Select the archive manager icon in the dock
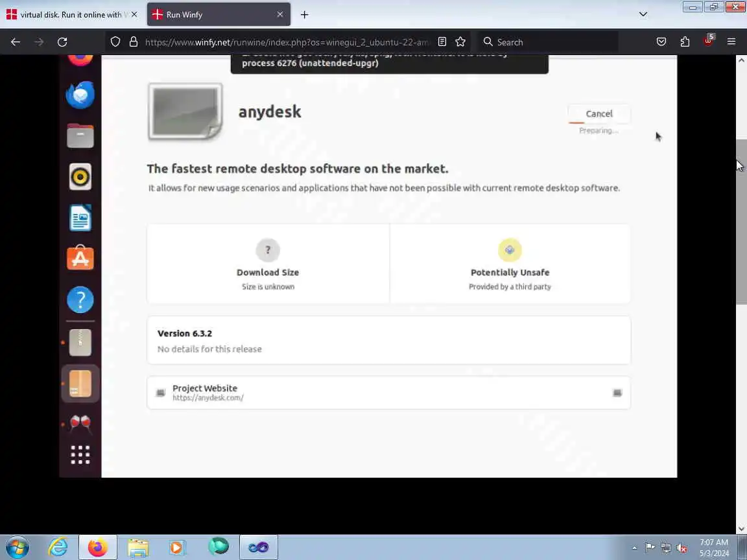Screen dimensions: 747x560 [80, 342]
